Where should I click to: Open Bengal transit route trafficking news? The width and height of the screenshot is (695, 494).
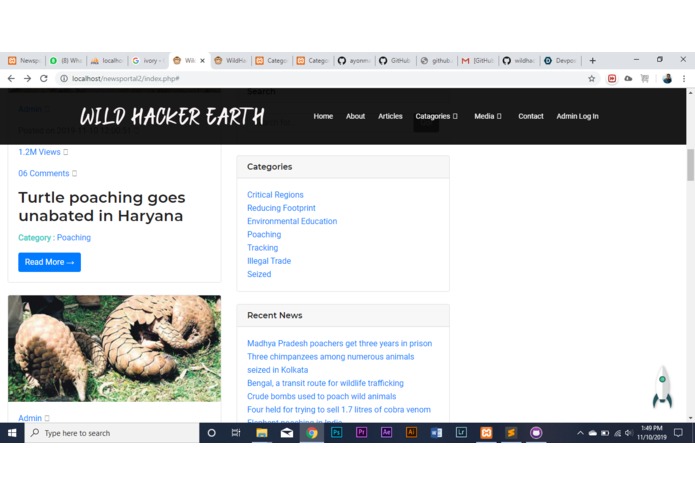pos(325,383)
